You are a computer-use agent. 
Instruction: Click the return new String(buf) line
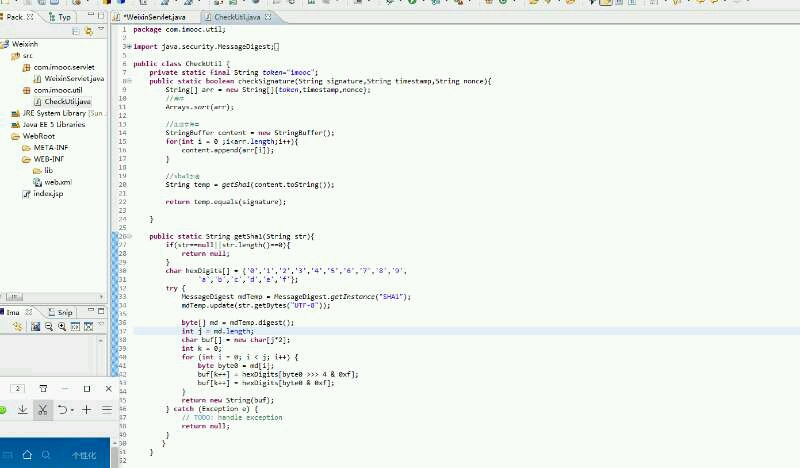pyautogui.click(x=228, y=400)
